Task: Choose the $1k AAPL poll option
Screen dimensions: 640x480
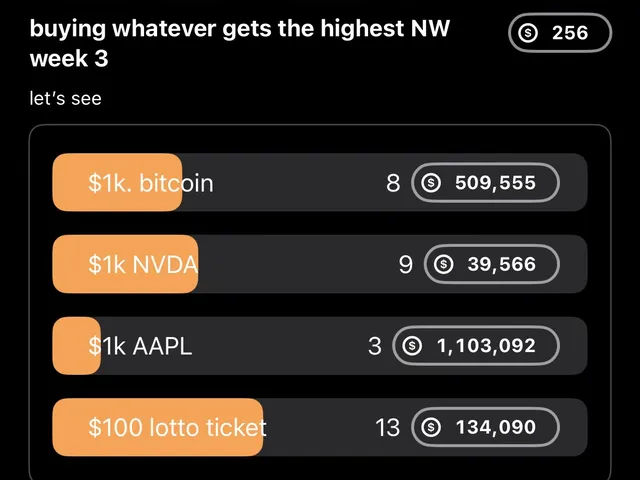Action: tap(140, 346)
